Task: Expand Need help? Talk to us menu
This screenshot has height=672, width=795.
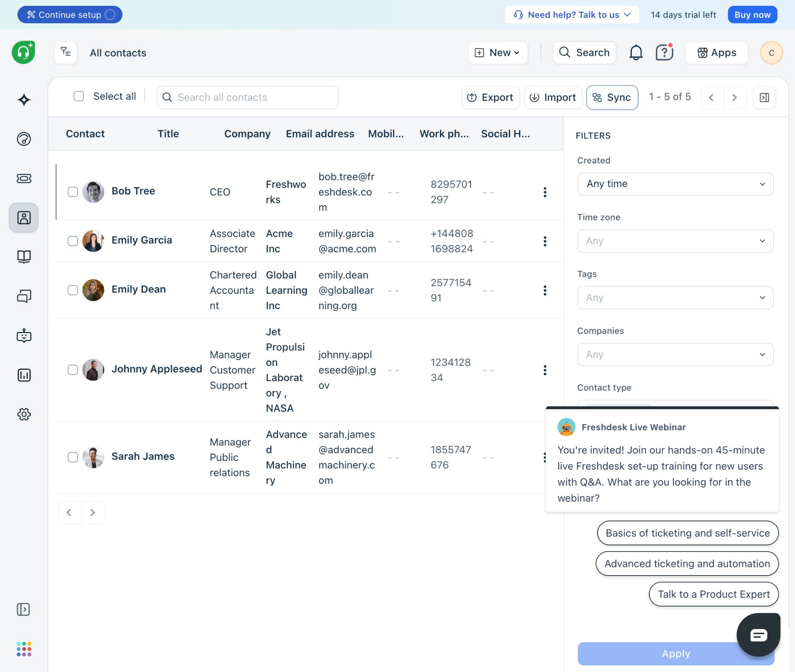Action: (x=572, y=14)
